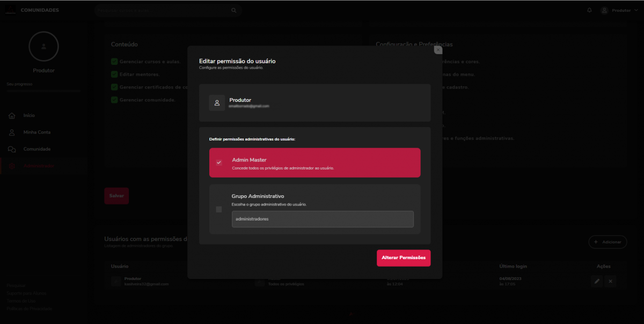Image resolution: width=644 pixels, height=324 pixels.
Task: Click the notification bell icon
Action: click(589, 10)
